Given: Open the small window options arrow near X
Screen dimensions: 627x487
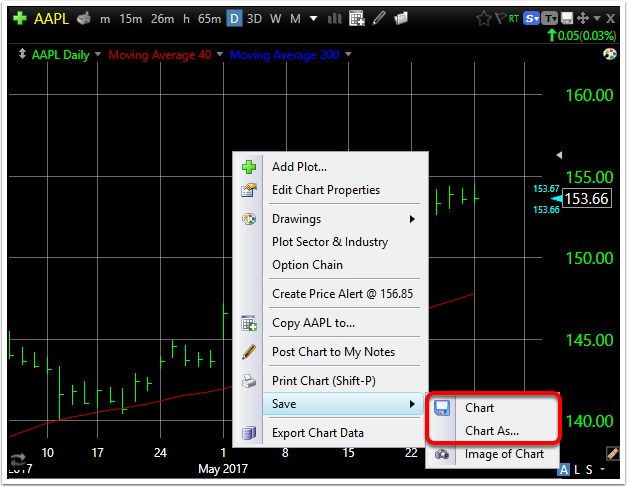Looking at the screenshot, I should pyautogui.click(x=597, y=18).
